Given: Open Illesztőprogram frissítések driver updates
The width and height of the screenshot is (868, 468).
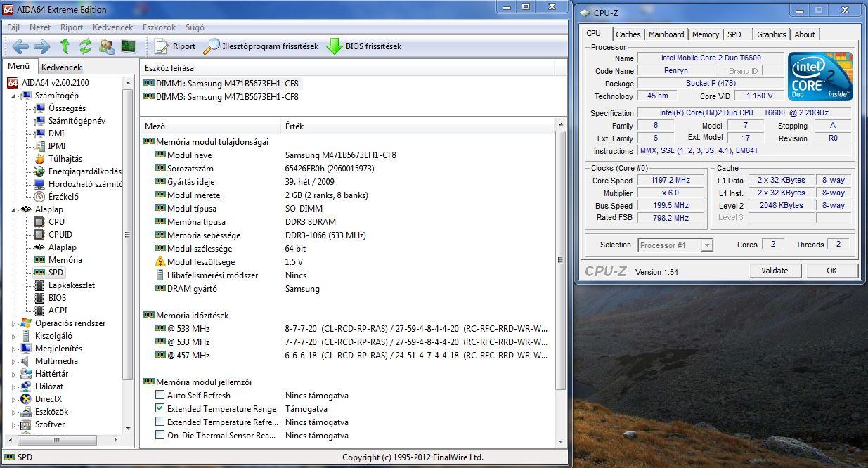Looking at the screenshot, I should tap(261, 46).
